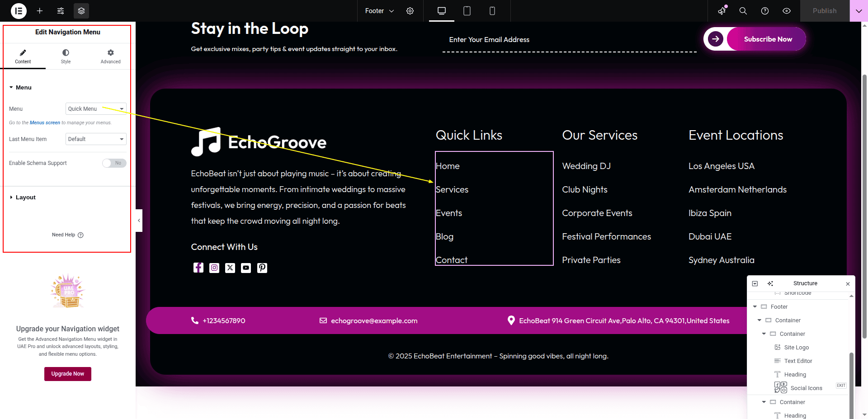This screenshot has width=868, height=419.
Task: Open Site Settings sliders icon
Action: click(61, 11)
